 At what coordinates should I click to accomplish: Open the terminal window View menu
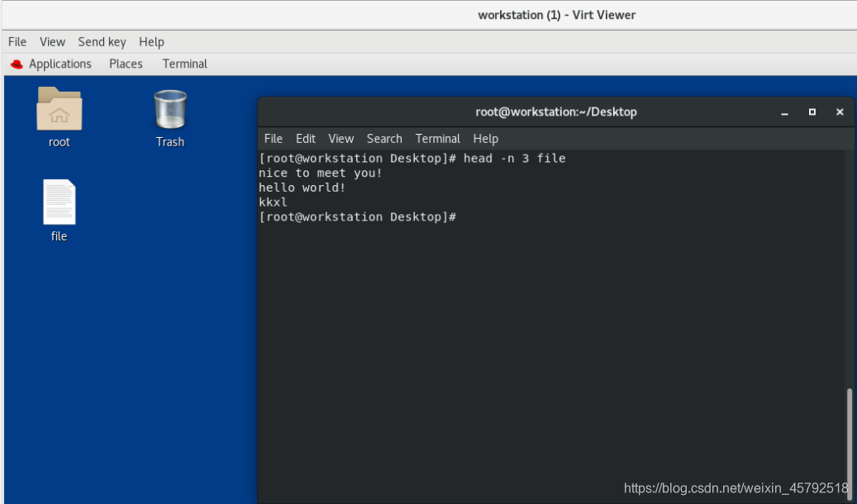[x=341, y=139]
